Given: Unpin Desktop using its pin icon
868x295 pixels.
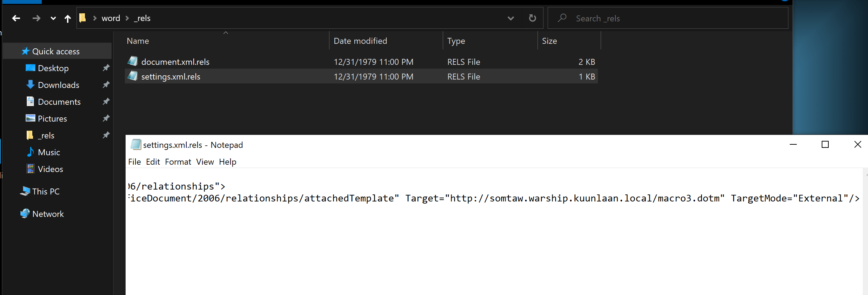Looking at the screenshot, I should 106,68.
